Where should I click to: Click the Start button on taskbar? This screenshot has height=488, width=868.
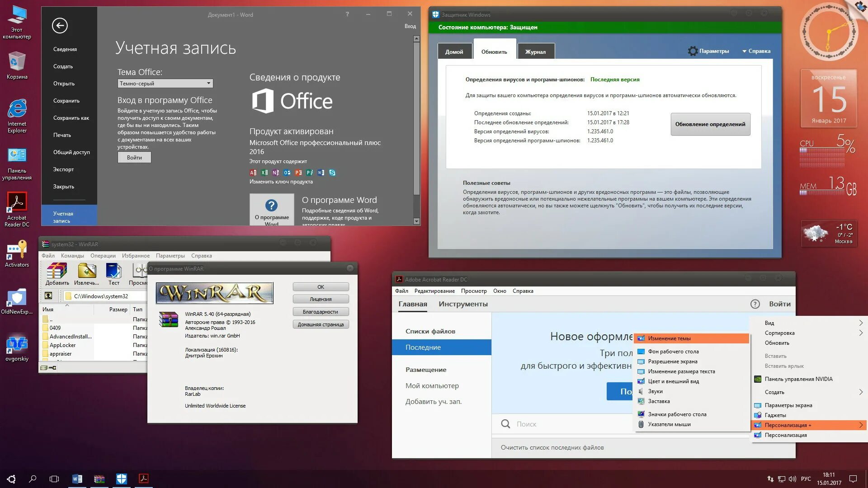(11, 479)
